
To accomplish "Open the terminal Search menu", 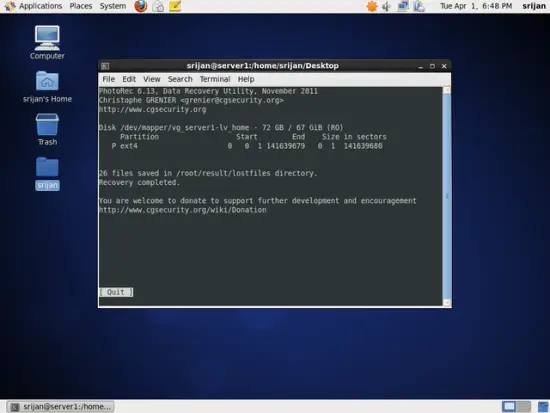I will click(x=180, y=79).
